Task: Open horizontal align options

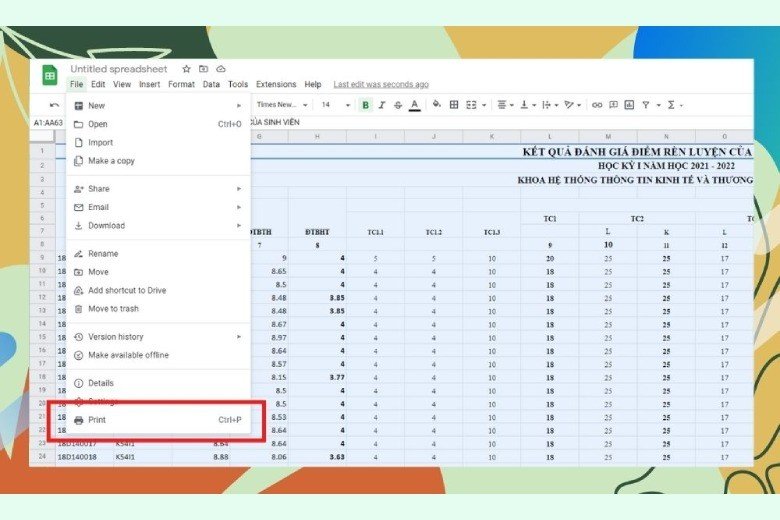Action: [505, 104]
